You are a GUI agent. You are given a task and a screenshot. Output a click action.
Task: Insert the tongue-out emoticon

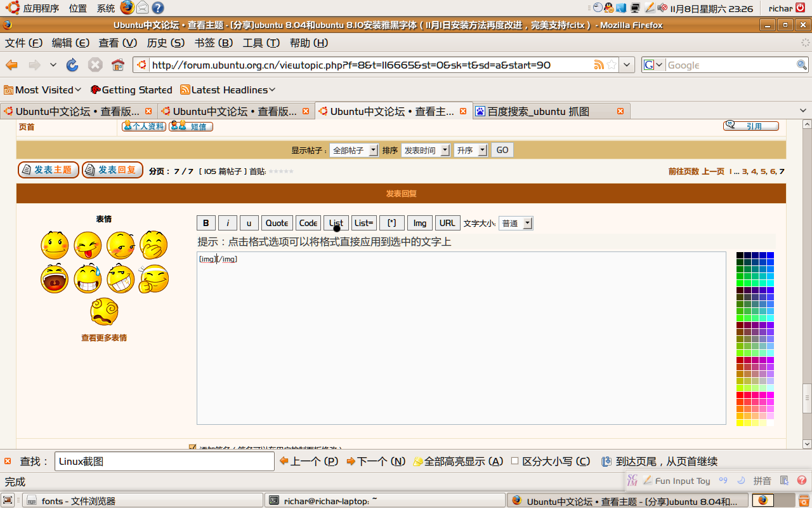(x=88, y=245)
